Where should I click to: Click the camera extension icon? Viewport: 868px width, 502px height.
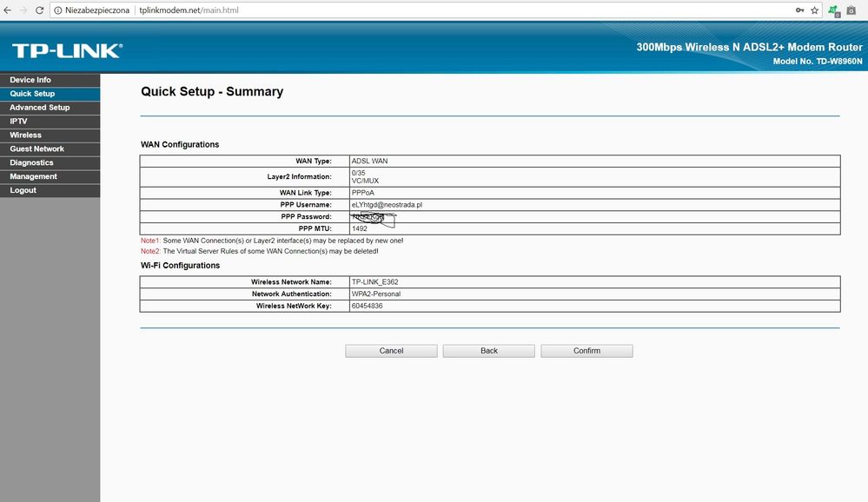point(851,10)
